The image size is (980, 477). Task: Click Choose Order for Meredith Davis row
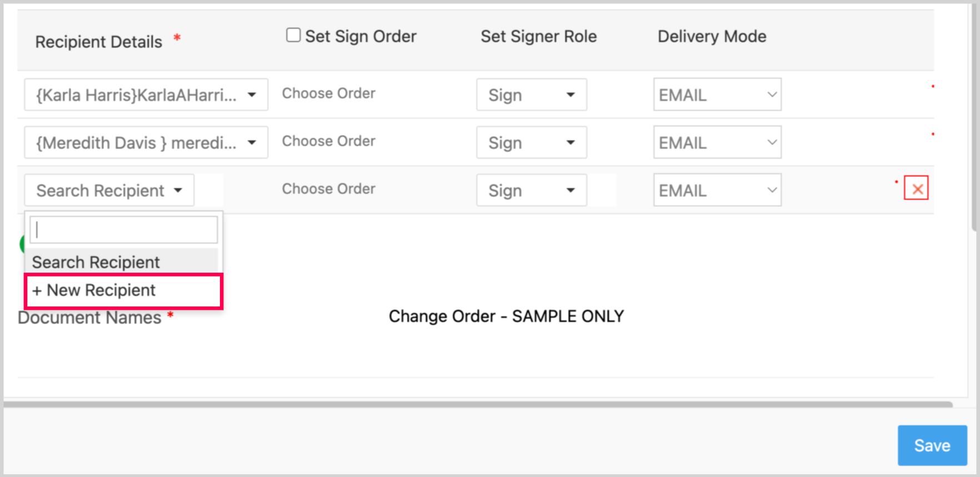[329, 141]
